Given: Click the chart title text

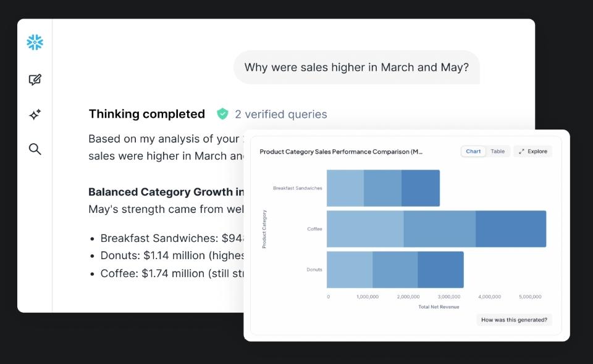Looking at the screenshot, I should tap(341, 152).
